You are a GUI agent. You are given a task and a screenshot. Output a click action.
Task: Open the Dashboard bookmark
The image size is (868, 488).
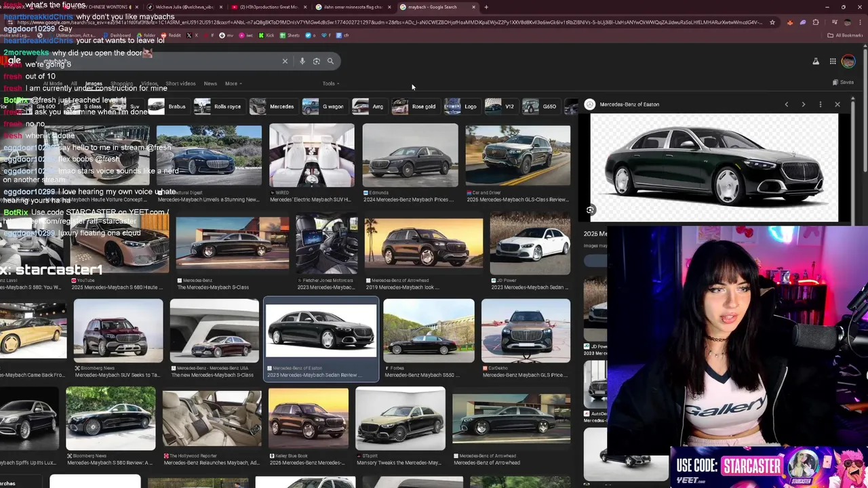116,35
